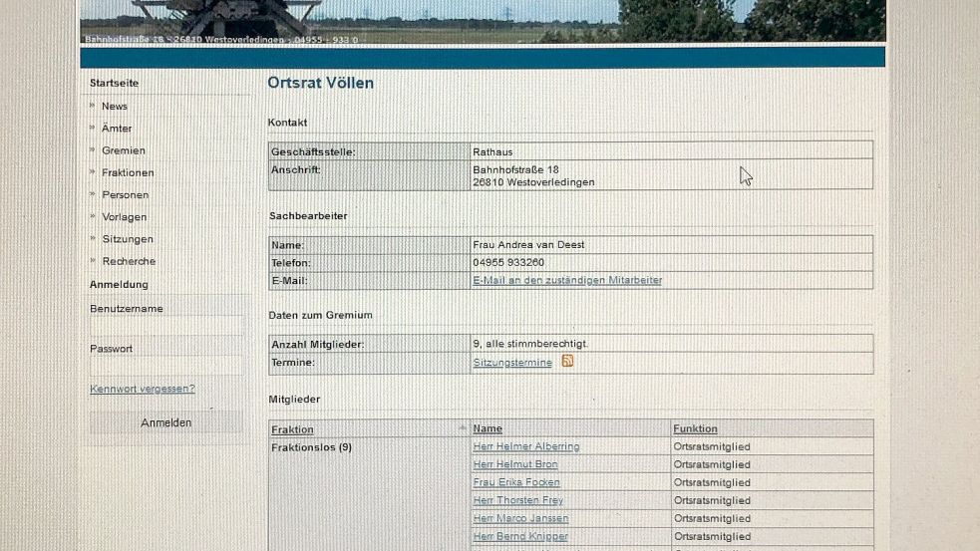Open Herr Helmut Bron's profile
The width and height of the screenshot is (980, 551).
515,464
